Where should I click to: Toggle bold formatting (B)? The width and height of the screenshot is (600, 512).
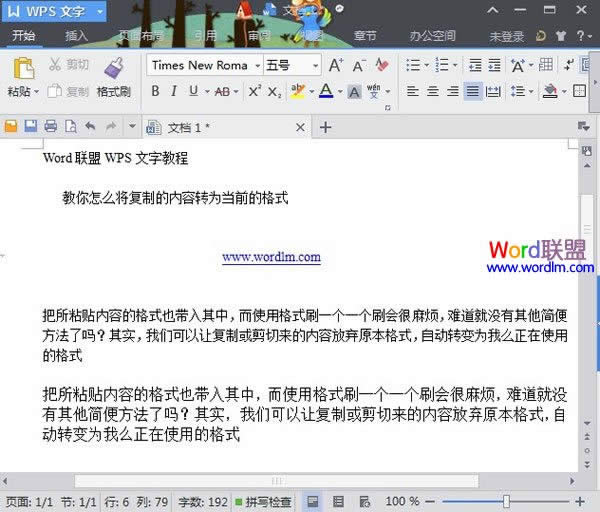point(155,91)
